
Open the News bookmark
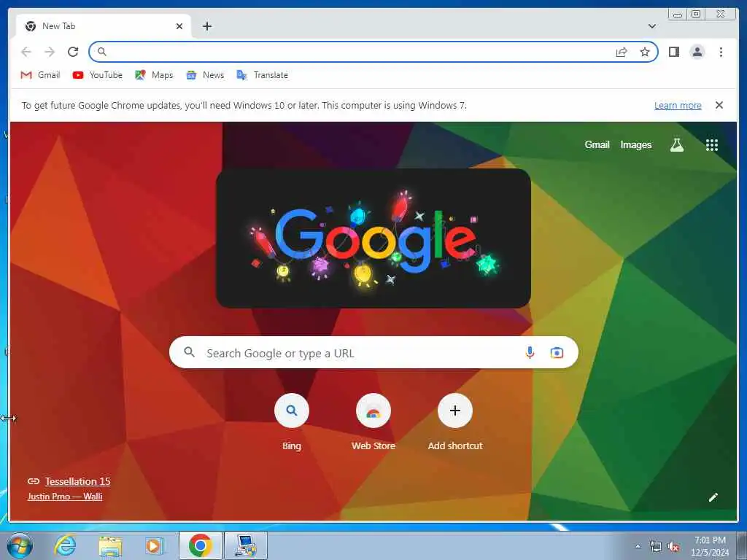(x=205, y=75)
